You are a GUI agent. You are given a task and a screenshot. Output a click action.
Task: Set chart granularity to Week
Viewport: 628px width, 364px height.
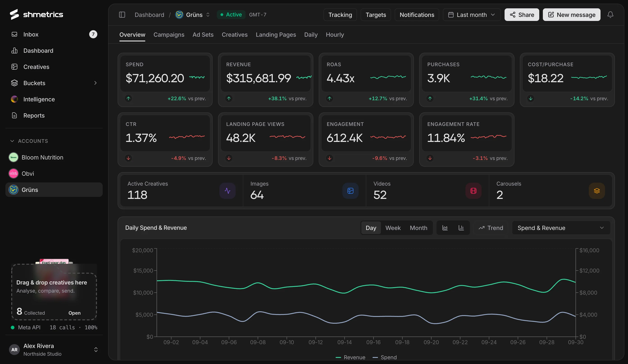point(393,228)
